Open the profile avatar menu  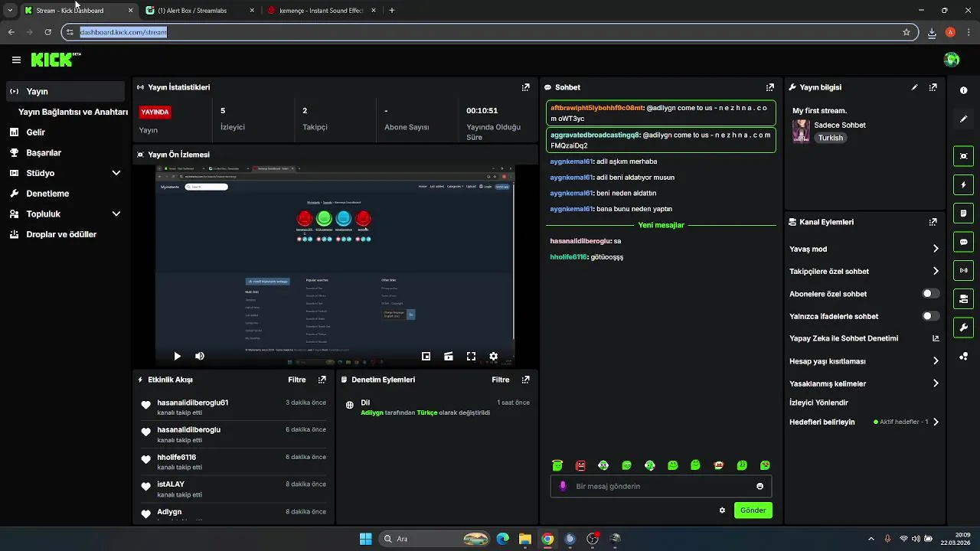[952, 60]
